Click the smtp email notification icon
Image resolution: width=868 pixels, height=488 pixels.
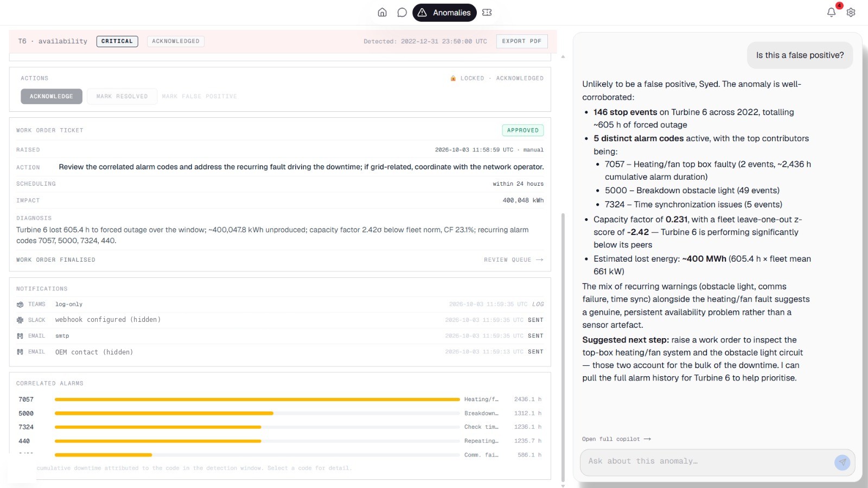20,336
